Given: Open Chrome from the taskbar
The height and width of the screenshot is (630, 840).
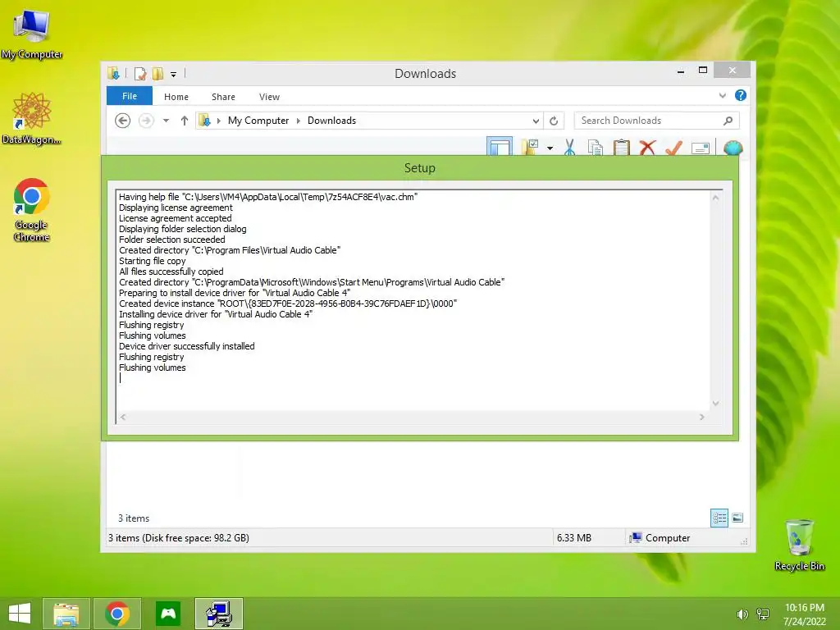Looking at the screenshot, I should [x=117, y=614].
